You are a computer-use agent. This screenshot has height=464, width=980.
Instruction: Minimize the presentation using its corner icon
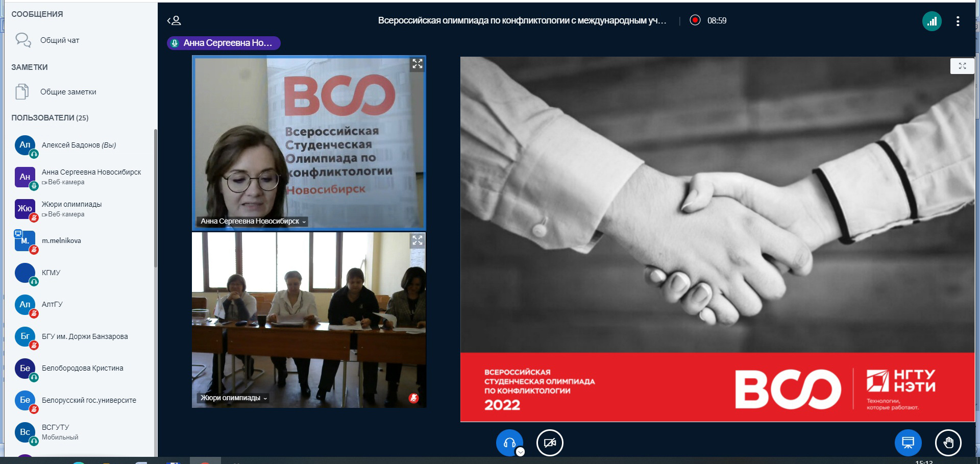coord(962,66)
